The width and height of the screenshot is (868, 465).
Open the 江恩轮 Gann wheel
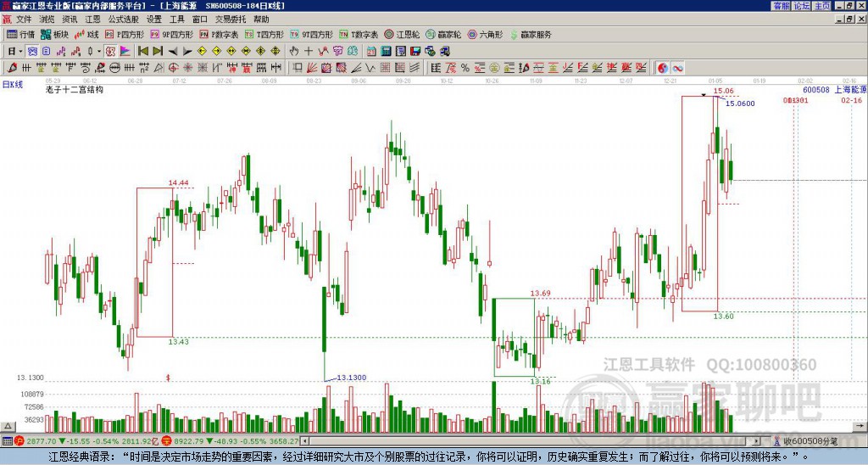coord(402,34)
